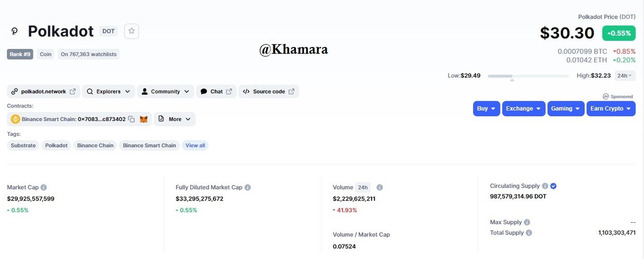
Task: Click the Market Cap info icon
Action: 44,187
